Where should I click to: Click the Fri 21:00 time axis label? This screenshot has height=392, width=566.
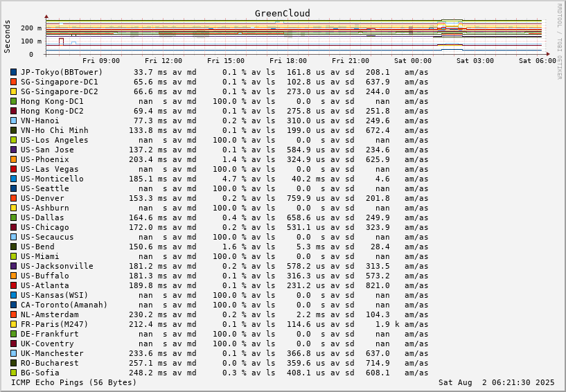tap(351, 61)
